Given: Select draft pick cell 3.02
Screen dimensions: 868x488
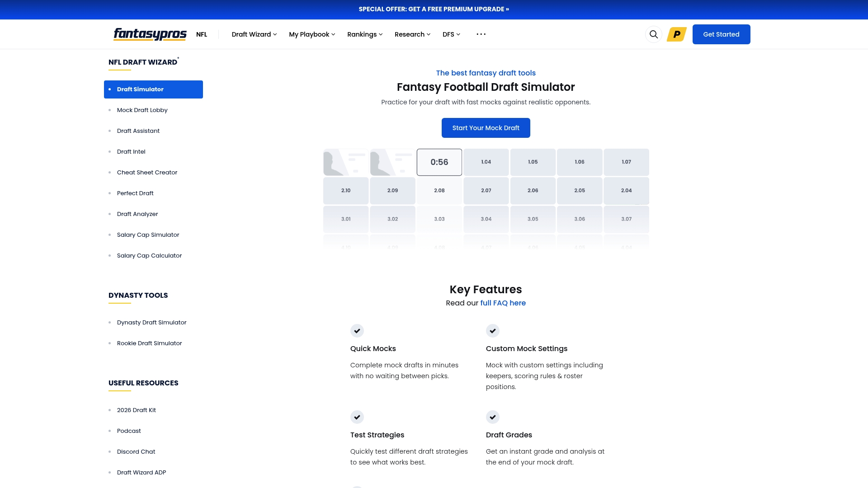Looking at the screenshot, I should coord(392,219).
